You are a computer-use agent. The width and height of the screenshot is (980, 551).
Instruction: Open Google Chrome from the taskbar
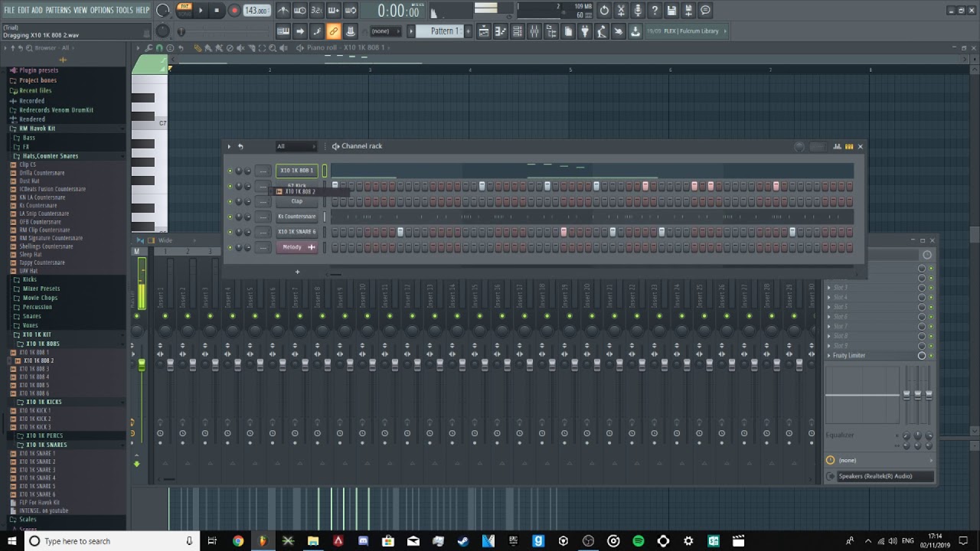[238, 541]
